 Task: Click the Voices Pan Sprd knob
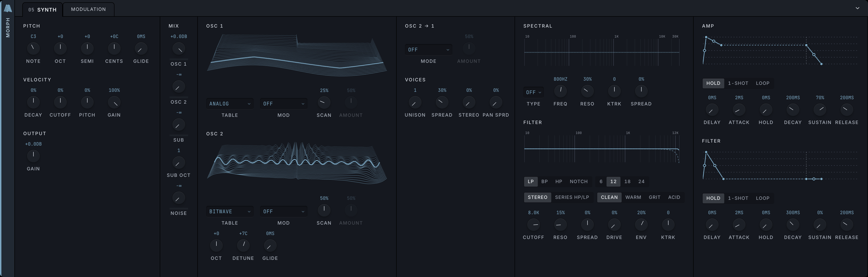(x=496, y=102)
